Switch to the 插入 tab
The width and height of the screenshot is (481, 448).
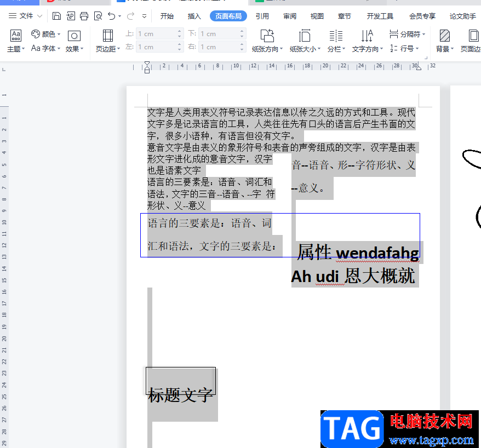[x=194, y=16]
